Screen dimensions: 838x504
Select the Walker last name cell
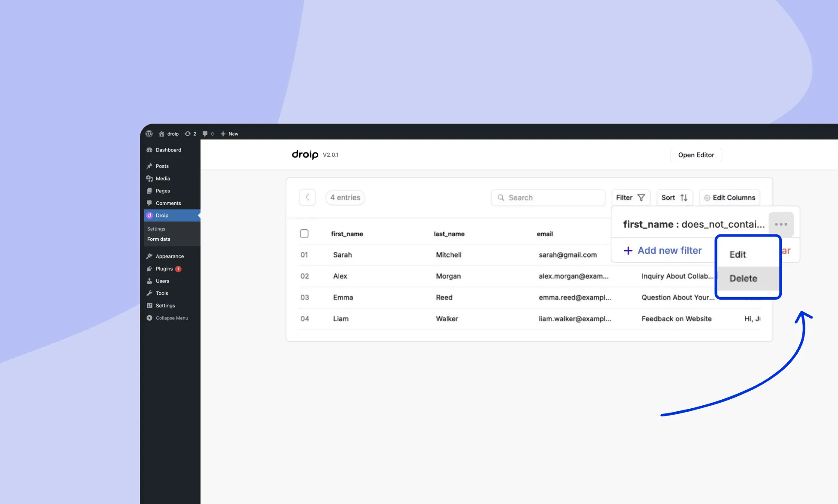(447, 319)
